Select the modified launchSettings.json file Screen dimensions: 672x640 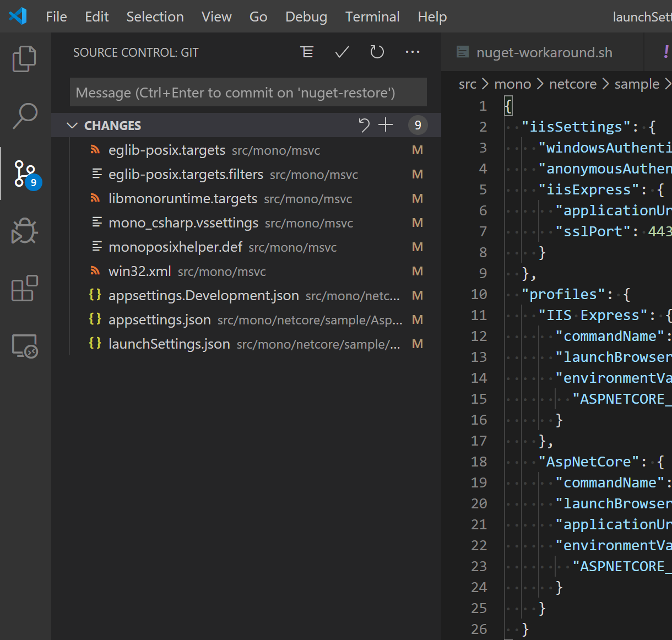169,344
